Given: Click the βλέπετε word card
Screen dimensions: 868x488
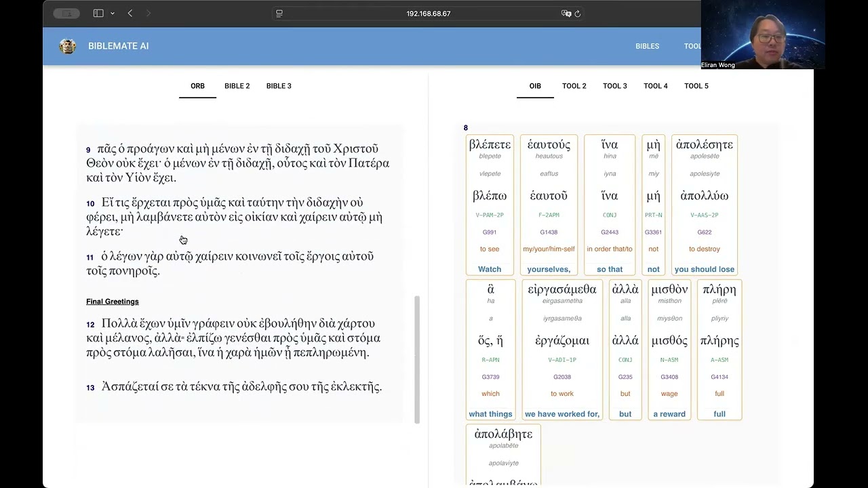Looking at the screenshot, I should (x=490, y=205).
